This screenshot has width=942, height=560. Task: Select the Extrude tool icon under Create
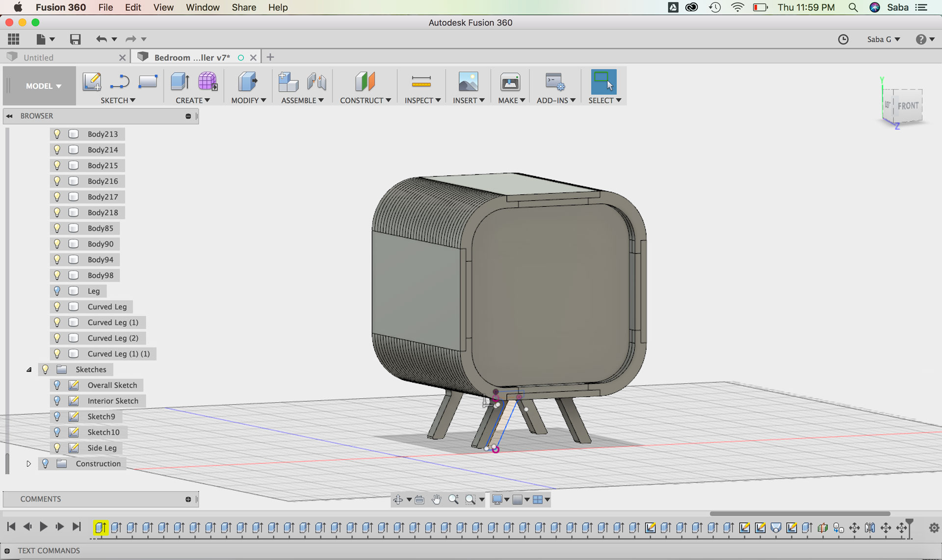pos(180,81)
